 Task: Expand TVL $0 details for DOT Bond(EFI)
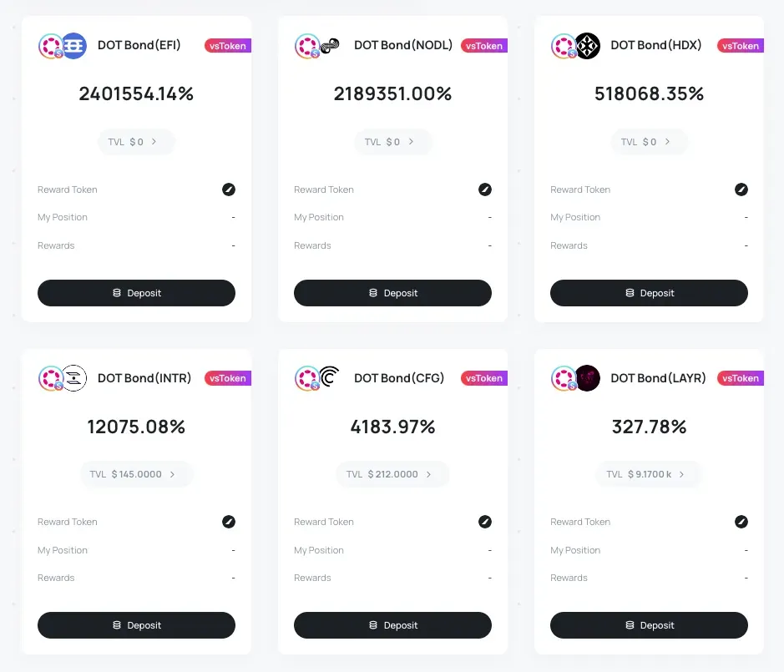136,142
